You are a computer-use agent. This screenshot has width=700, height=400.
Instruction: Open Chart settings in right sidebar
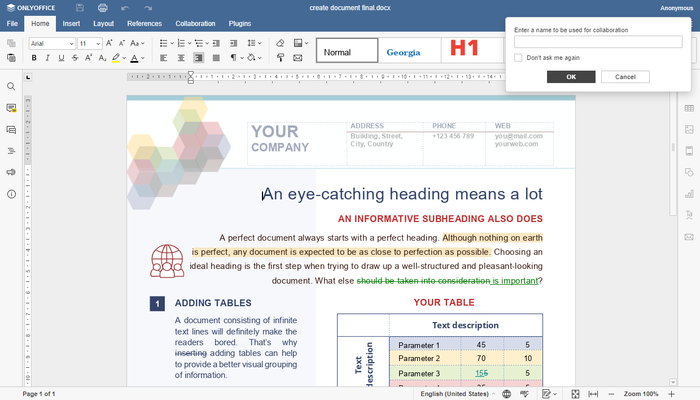(x=689, y=194)
